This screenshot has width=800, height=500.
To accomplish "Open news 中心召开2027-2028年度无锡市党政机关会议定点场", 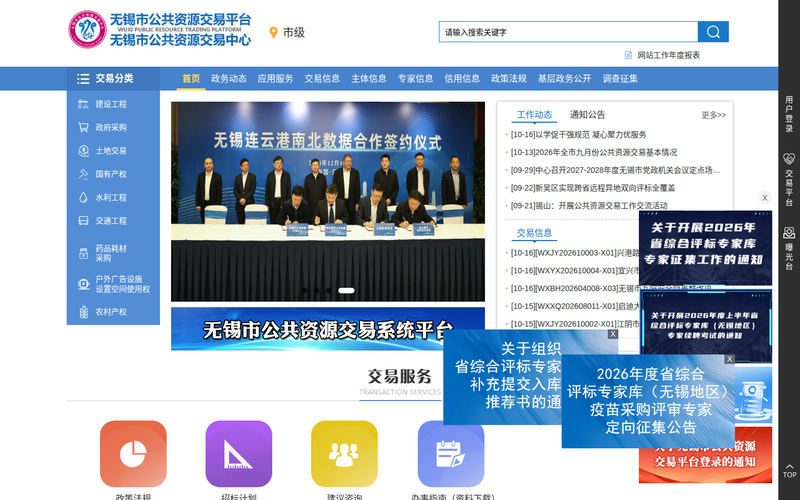I will 615,170.
